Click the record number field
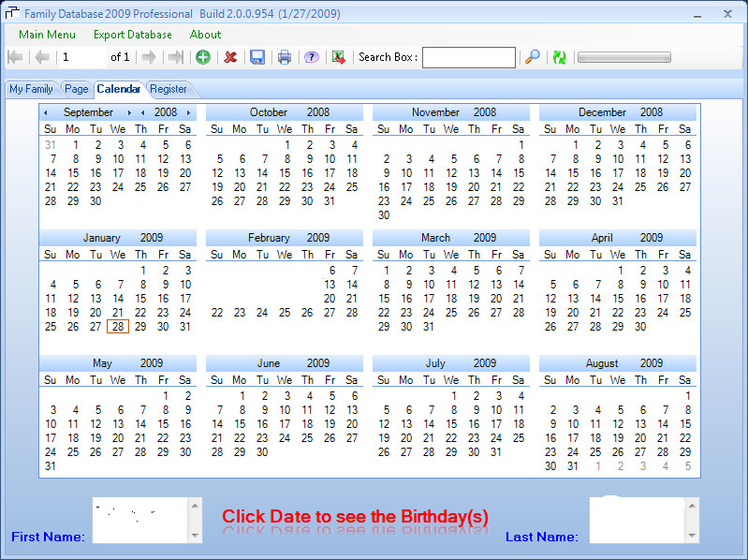This screenshot has width=748, height=560. point(82,58)
